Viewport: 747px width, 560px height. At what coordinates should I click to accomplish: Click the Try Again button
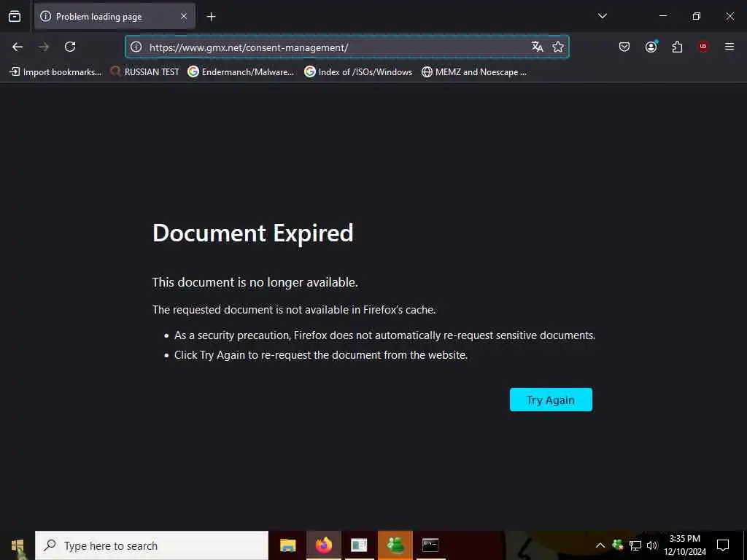(551, 400)
